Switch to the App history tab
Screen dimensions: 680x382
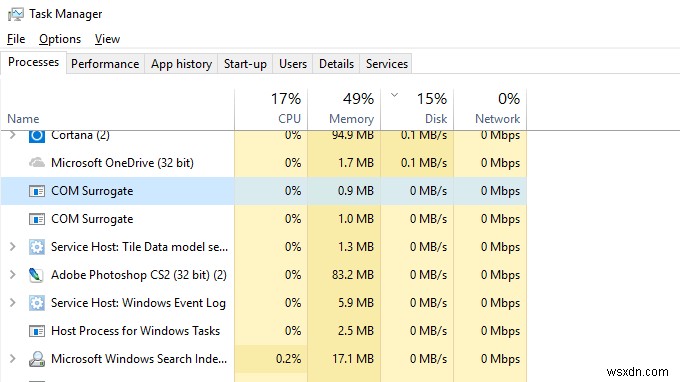[181, 64]
